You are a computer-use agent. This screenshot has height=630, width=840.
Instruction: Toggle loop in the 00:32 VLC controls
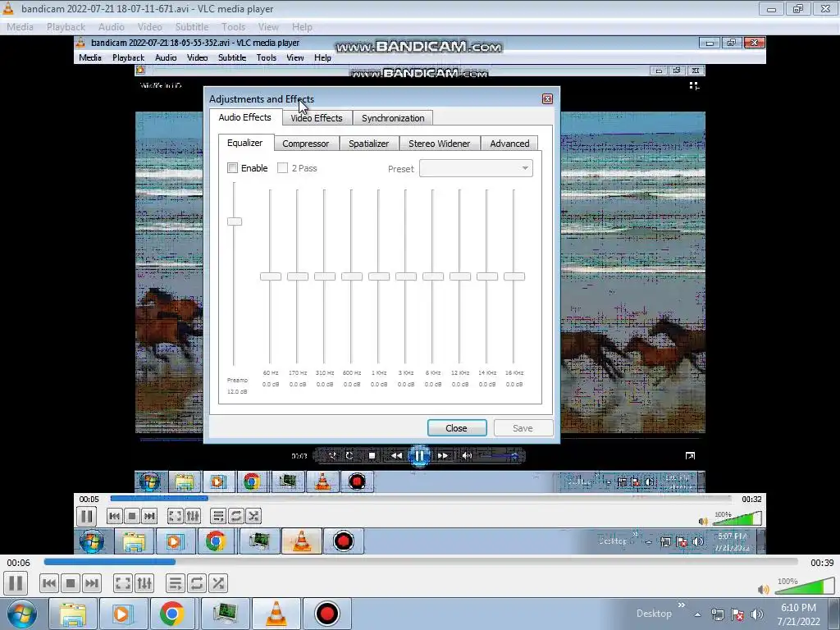[x=235, y=517]
